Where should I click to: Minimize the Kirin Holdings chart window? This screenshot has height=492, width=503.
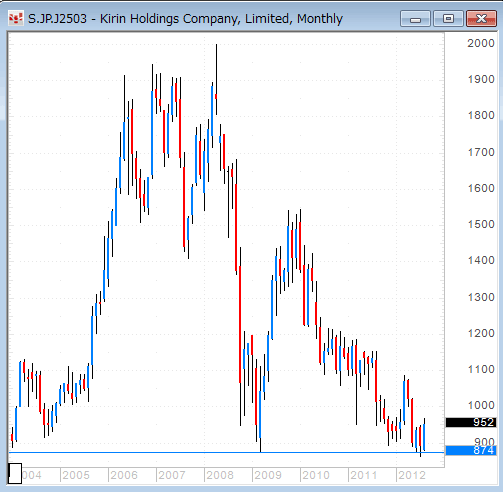click(415, 19)
